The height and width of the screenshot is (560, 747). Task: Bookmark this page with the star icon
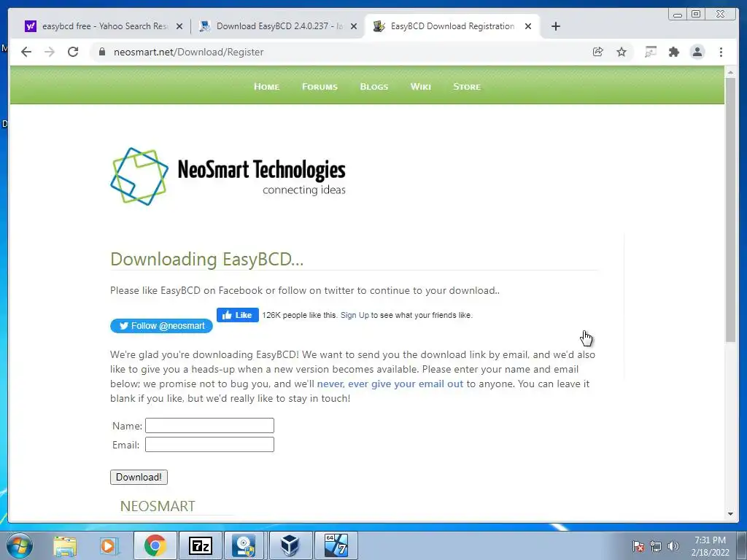(622, 52)
